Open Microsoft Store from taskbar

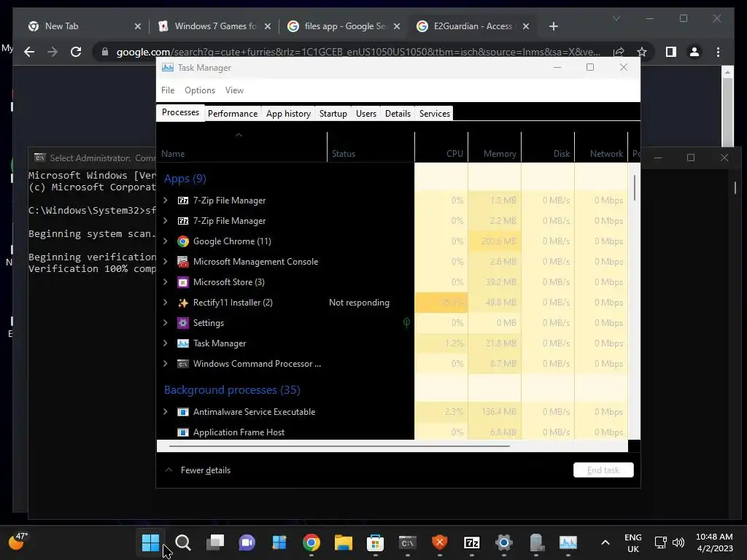[376, 542]
